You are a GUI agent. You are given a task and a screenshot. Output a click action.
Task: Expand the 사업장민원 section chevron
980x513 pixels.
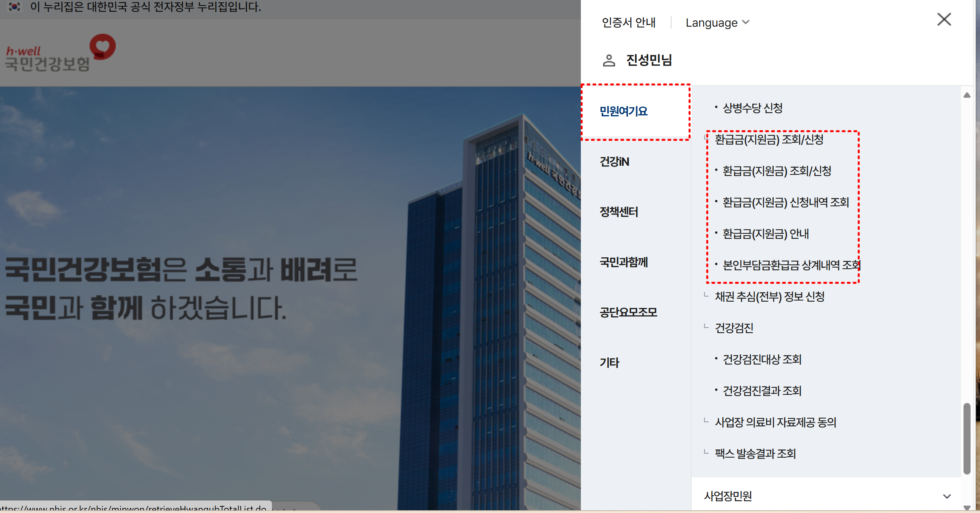point(947,496)
